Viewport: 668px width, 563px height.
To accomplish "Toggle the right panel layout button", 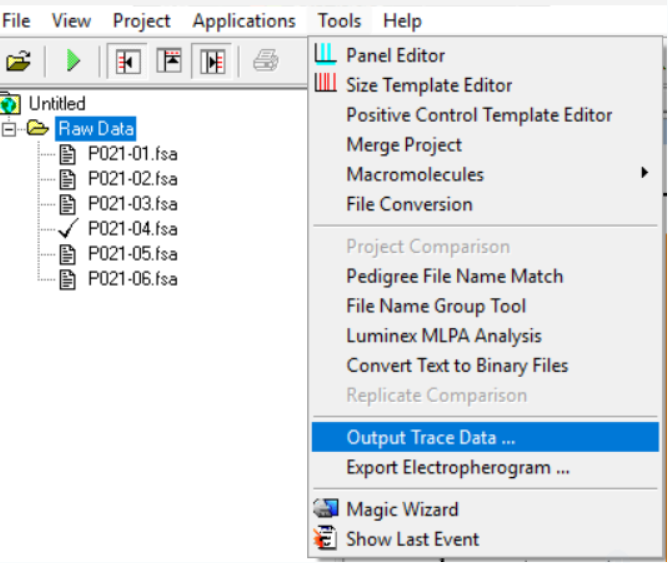I will click(212, 61).
